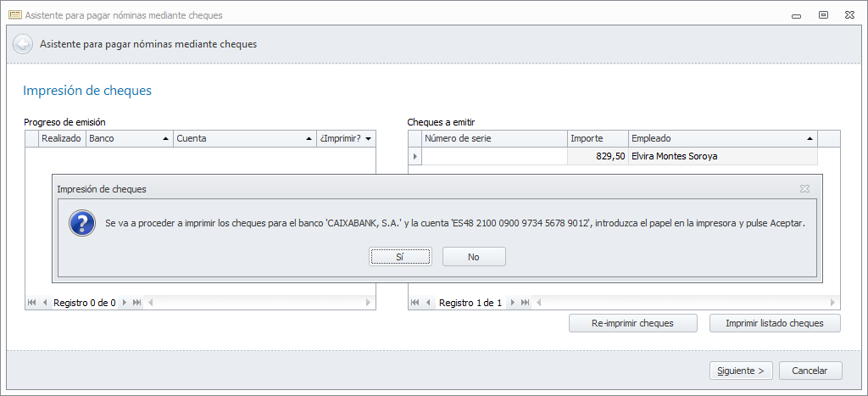
Task: Sort by Empleado column header
Action: click(723, 138)
